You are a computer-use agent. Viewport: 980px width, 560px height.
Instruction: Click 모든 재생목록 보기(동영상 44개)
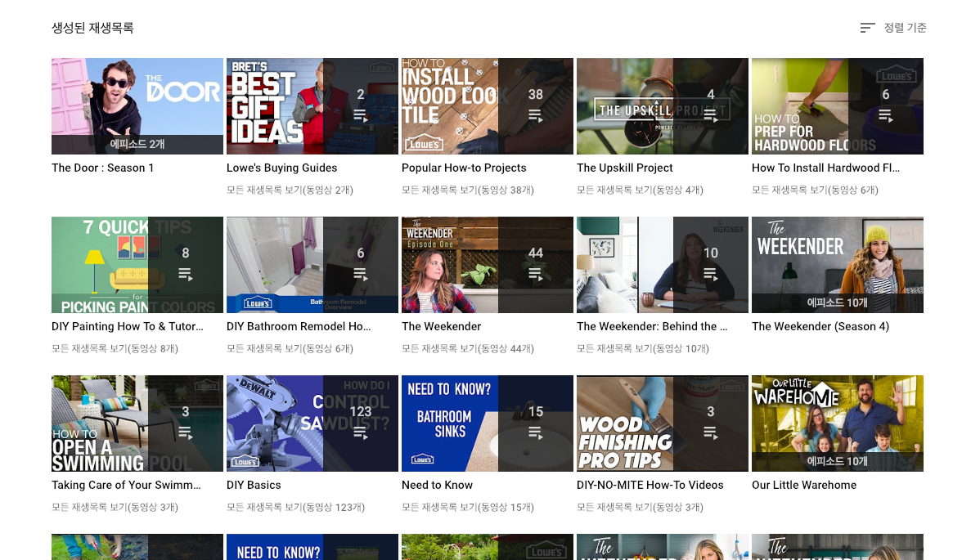[x=468, y=348]
